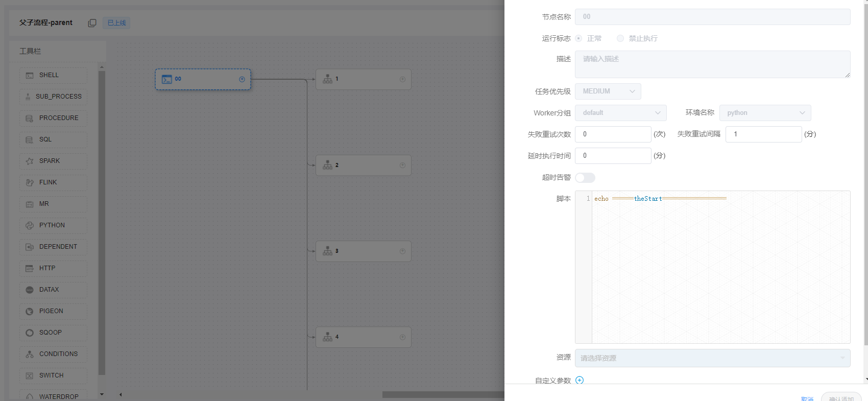Select sub-process node 1 on canvas
This screenshot has height=401, width=868.
(364, 79)
